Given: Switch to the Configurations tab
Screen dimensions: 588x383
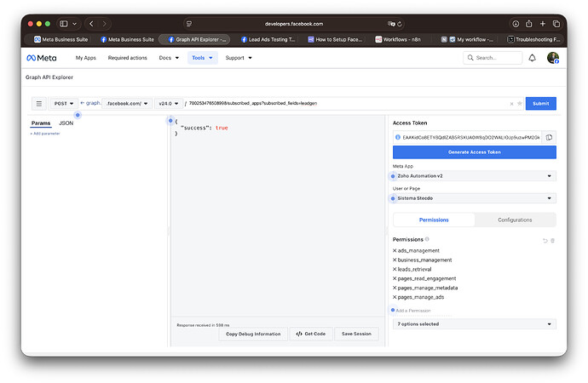Looking at the screenshot, I should (515, 220).
